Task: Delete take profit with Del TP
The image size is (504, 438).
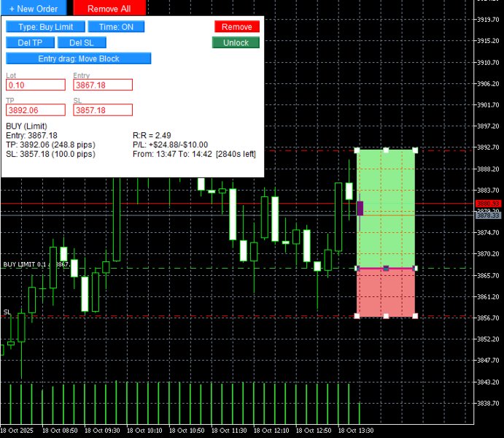Action: pyautogui.click(x=30, y=42)
